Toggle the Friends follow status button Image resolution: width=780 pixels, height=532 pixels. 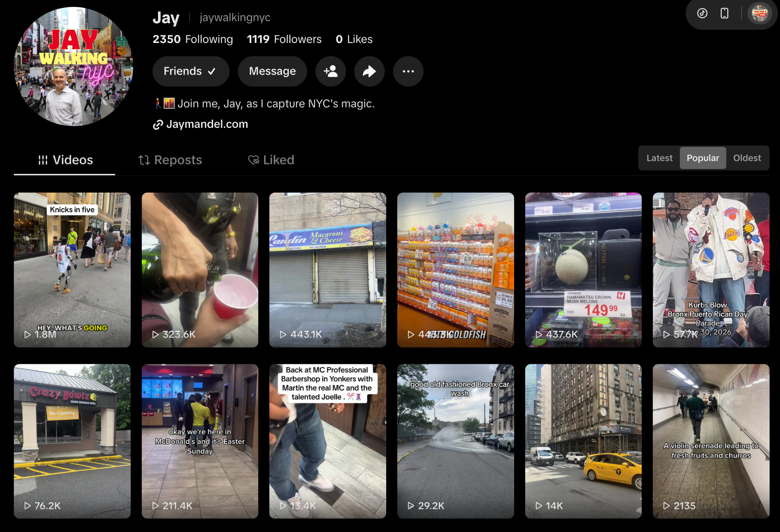point(191,71)
